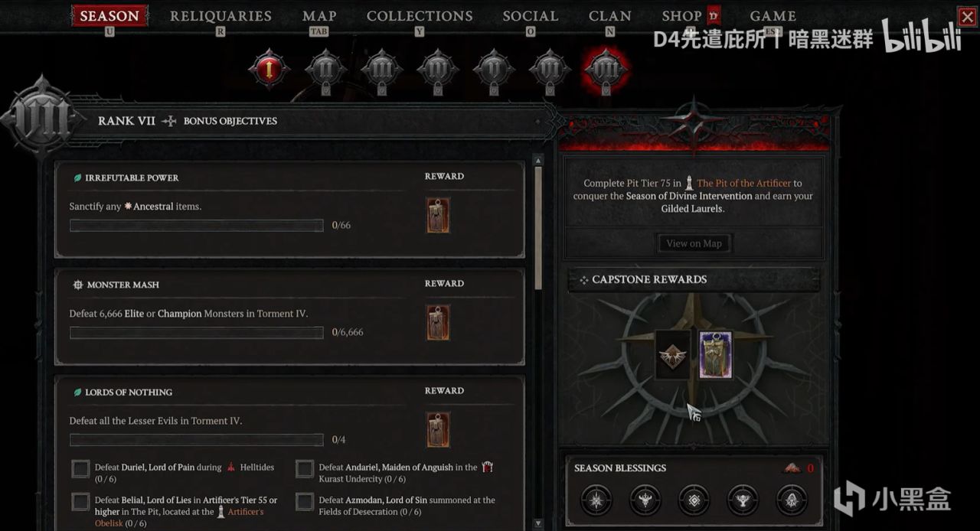Toggle the Defeat Azmodan, Lord of Sin checkbox
This screenshot has height=531, width=980.
pyautogui.click(x=305, y=502)
